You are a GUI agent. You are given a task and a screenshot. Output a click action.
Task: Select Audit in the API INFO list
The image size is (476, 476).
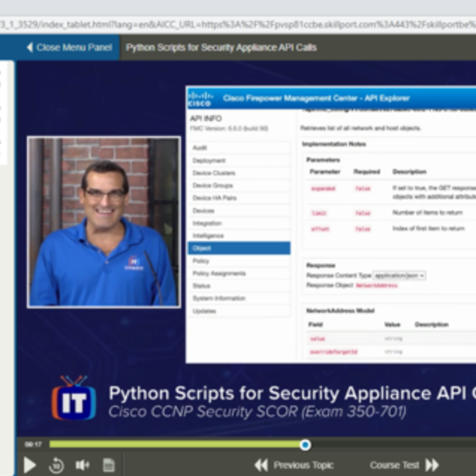pyautogui.click(x=239, y=148)
